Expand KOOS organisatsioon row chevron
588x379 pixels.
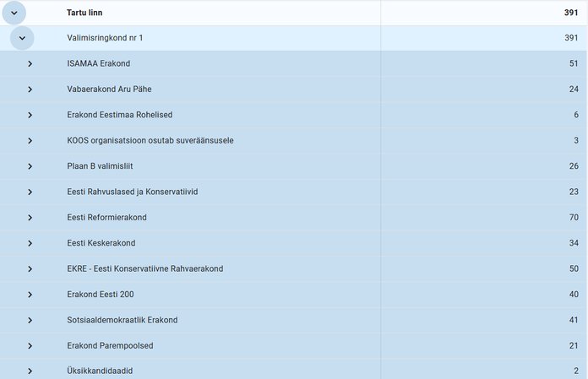[x=30, y=140]
